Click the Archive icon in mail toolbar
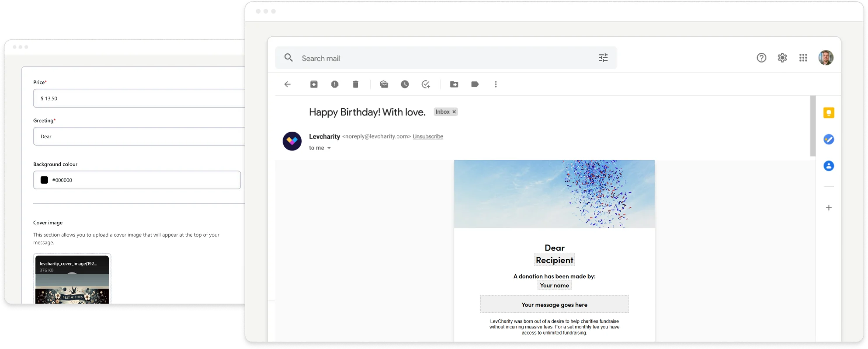This screenshot has height=349, width=868. click(x=314, y=84)
